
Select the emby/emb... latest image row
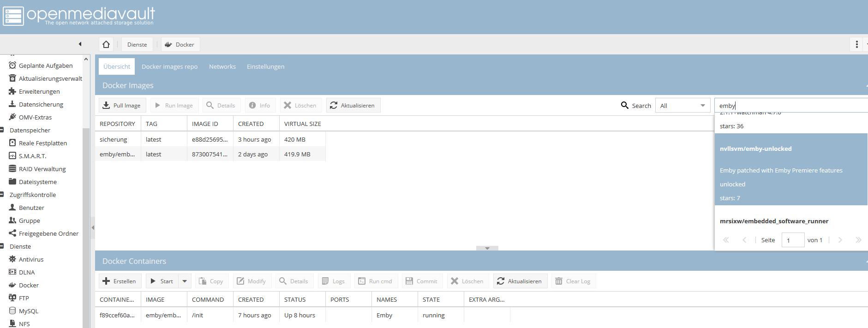(210, 154)
